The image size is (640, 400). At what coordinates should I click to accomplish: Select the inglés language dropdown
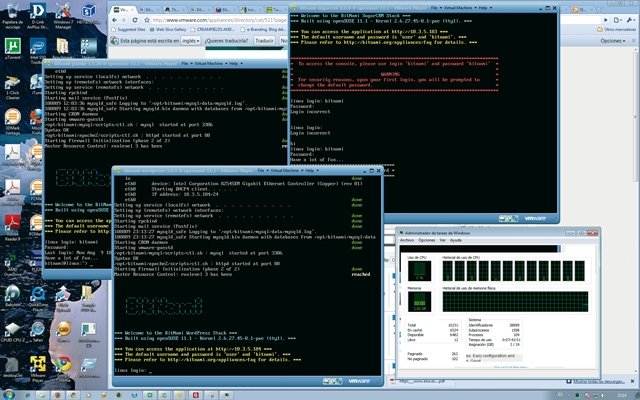coord(191,41)
